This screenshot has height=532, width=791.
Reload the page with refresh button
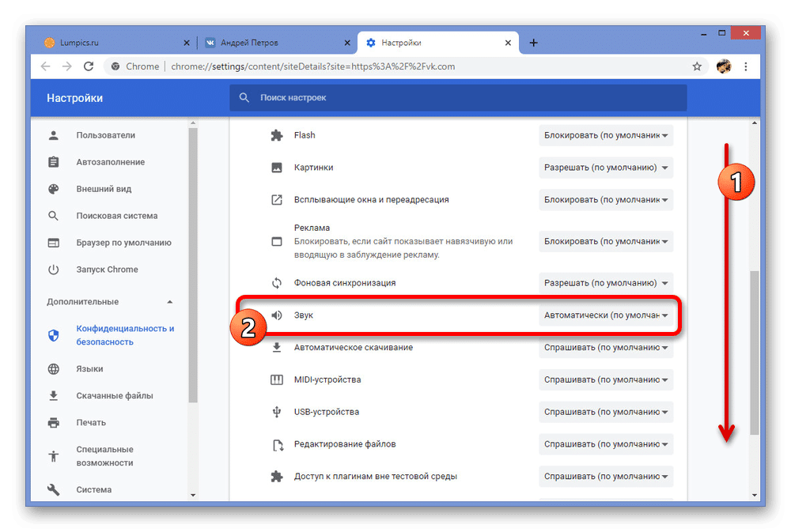tap(89, 66)
